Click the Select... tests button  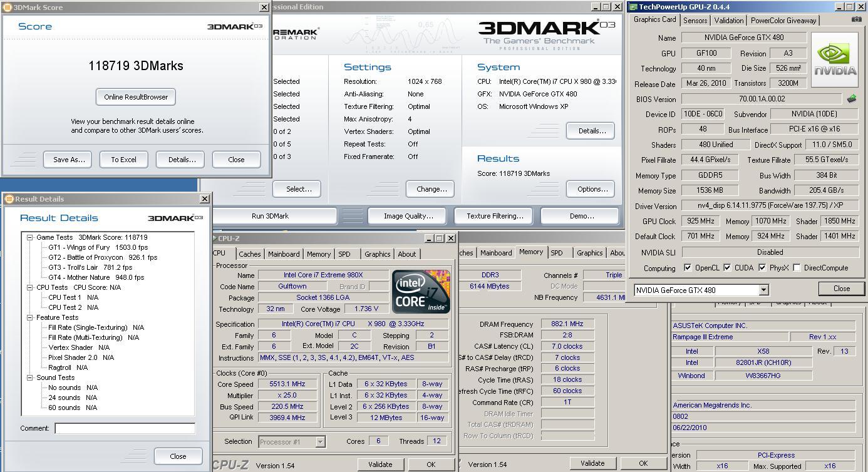click(x=297, y=189)
